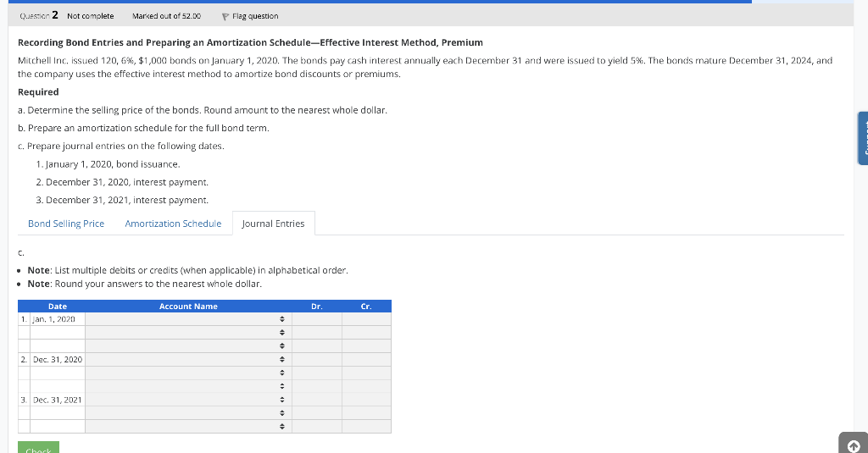This screenshot has height=453, width=868.
Task: Click the 'Dr.' column header
Action: 317,307
